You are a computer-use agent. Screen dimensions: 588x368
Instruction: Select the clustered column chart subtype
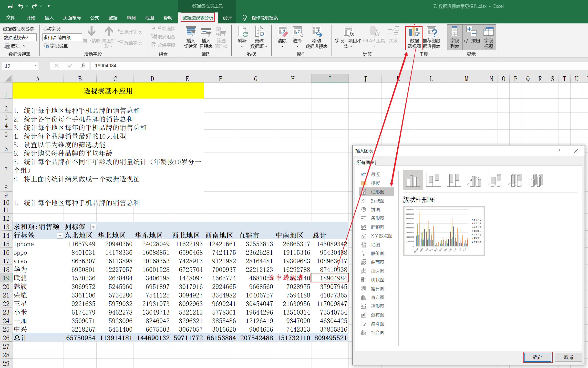click(413, 180)
